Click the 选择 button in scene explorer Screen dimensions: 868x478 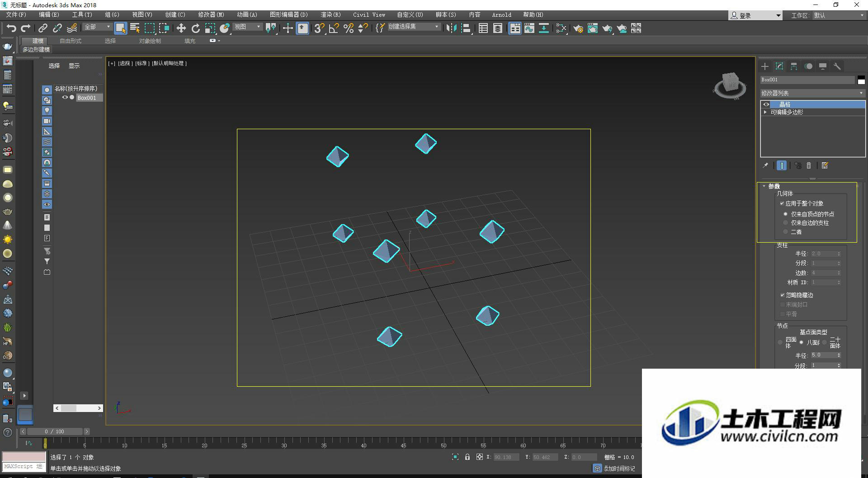[x=54, y=66]
